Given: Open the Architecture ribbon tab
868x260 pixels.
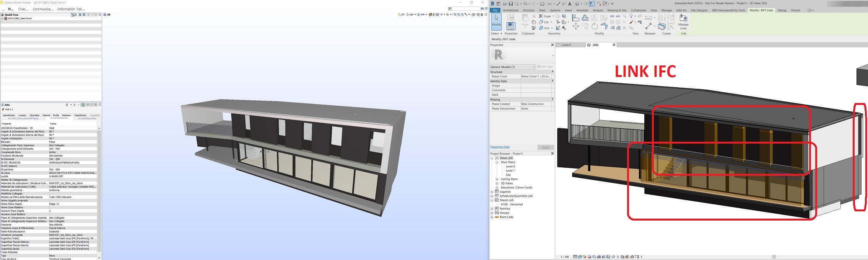Looking at the screenshot, I should pyautogui.click(x=510, y=10).
